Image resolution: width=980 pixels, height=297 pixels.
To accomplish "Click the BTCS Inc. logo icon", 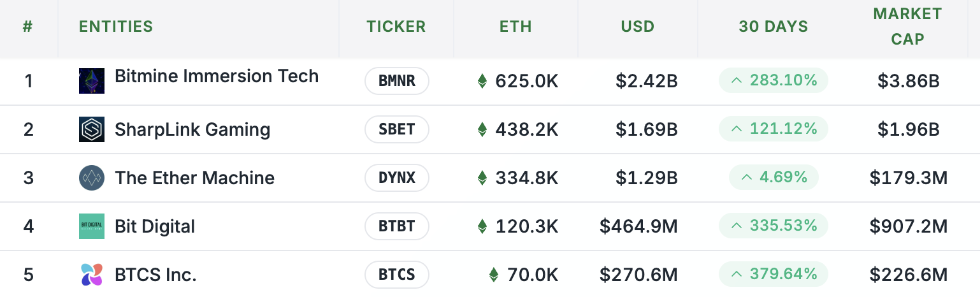I will pos(92,275).
